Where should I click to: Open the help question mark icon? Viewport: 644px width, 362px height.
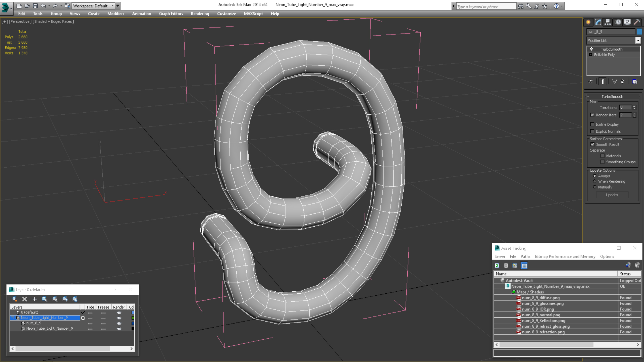pyautogui.click(x=556, y=6)
